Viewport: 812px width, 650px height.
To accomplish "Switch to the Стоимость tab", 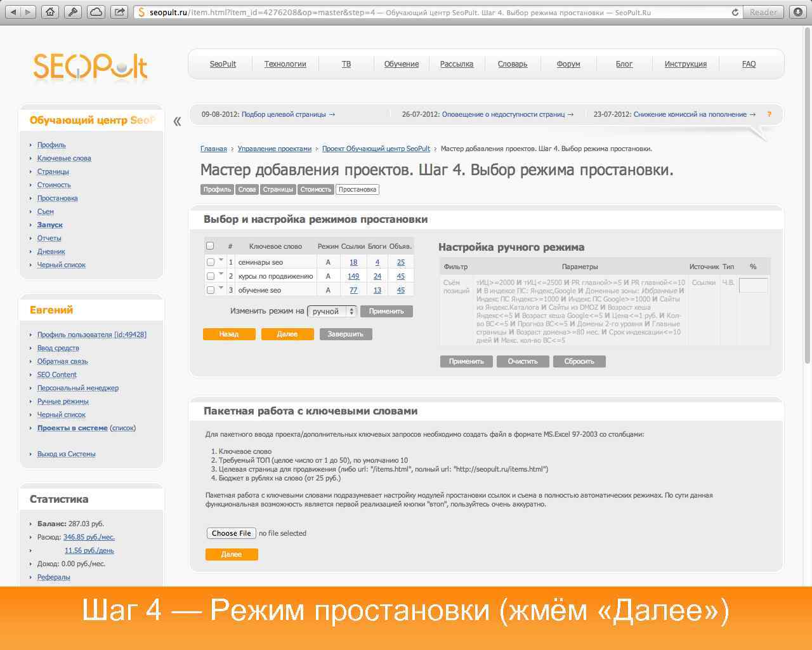I will (x=316, y=189).
